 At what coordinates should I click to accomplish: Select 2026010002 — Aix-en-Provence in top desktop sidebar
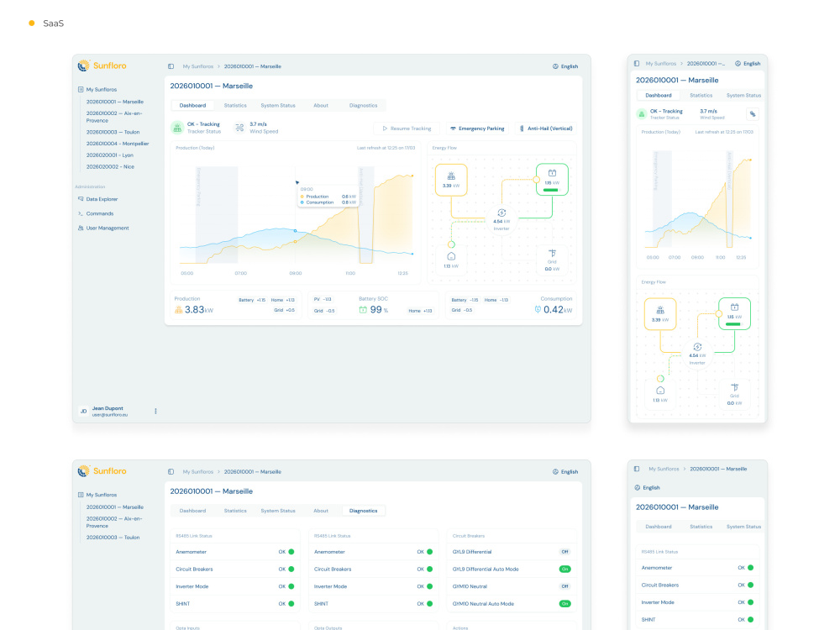click(x=113, y=117)
